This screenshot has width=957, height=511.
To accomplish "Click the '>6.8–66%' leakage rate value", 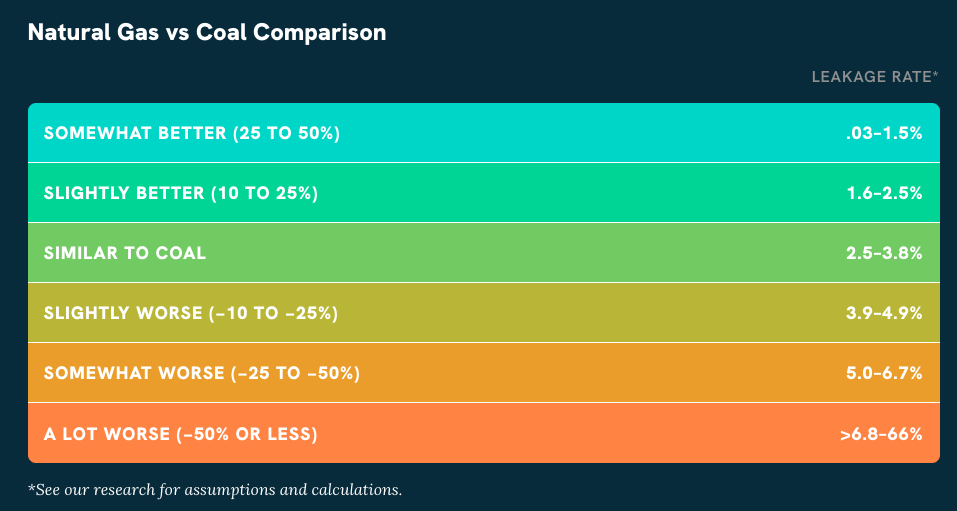I will [881, 433].
